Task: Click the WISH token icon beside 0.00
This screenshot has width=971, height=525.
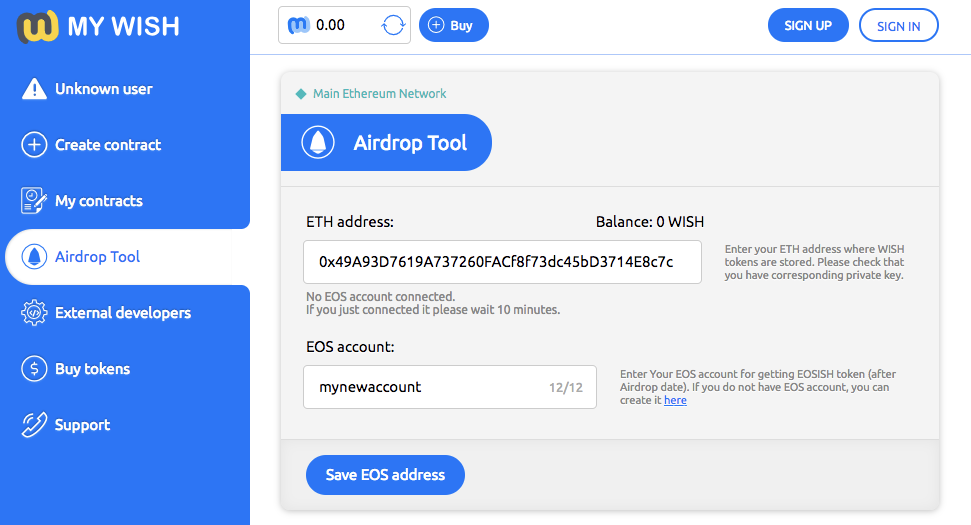Action: point(299,25)
